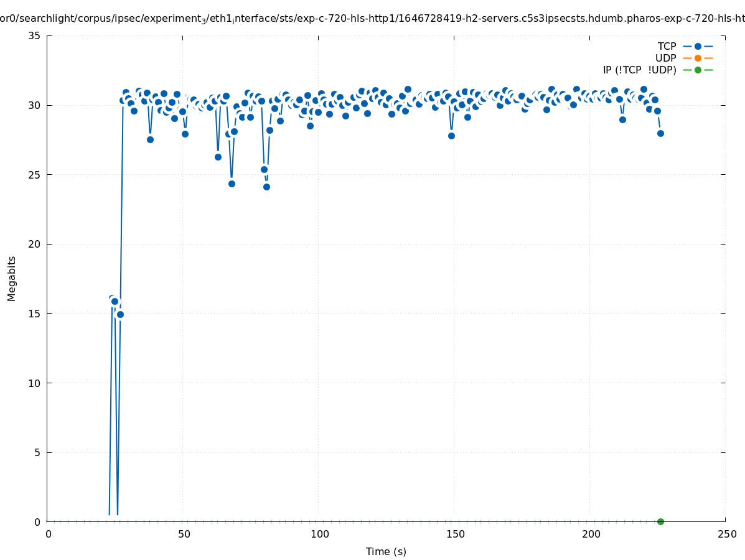Image resolution: width=745 pixels, height=560 pixels.
Task: Click the Time (s) x-axis label
Action: tap(386, 551)
